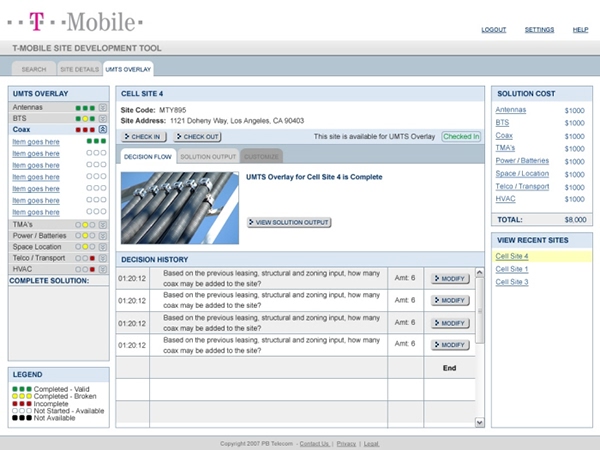Image resolution: width=600 pixels, height=450 pixels.
Task: Click the decision history scrollbar thumb
Action: click(x=479, y=310)
